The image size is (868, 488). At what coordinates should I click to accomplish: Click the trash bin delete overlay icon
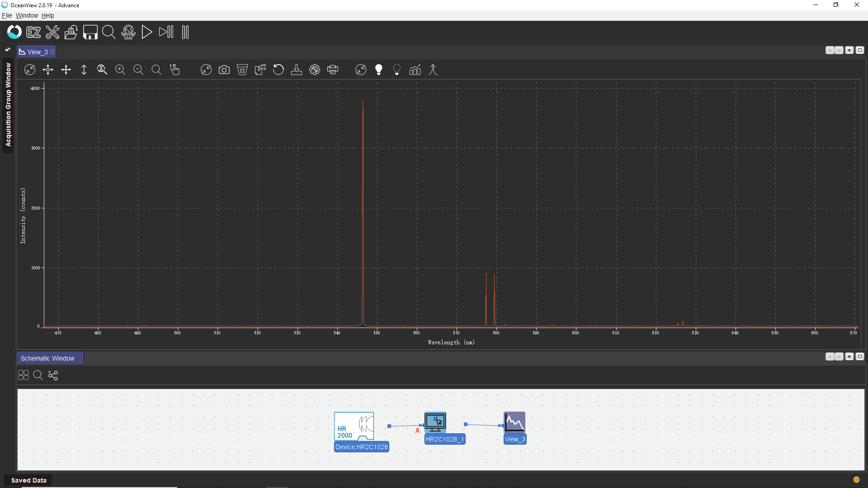[242, 70]
